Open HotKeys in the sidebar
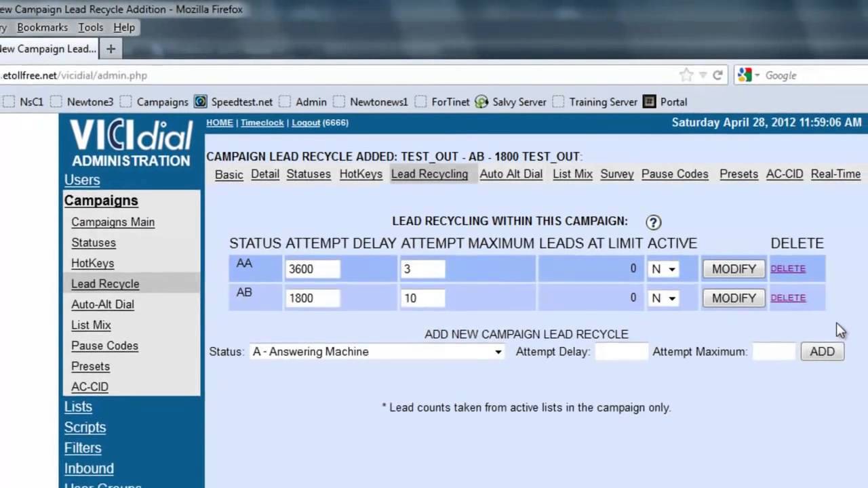Screen dimensions: 868x488 [93, 263]
